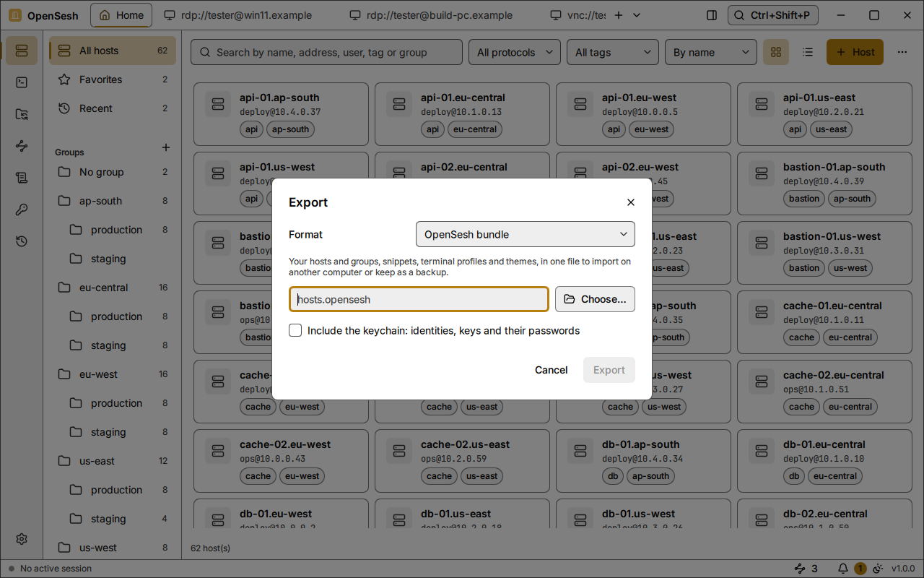Select the No group entry

click(113, 172)
